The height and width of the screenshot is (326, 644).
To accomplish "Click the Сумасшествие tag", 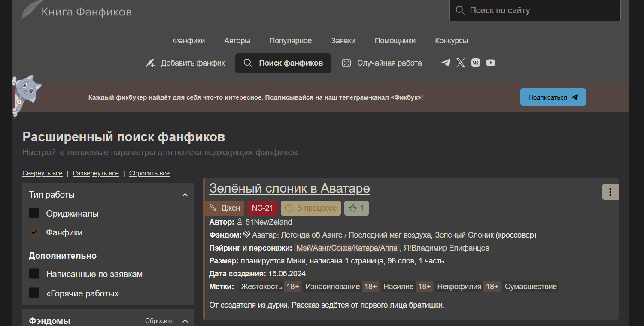I will point(531,286).
